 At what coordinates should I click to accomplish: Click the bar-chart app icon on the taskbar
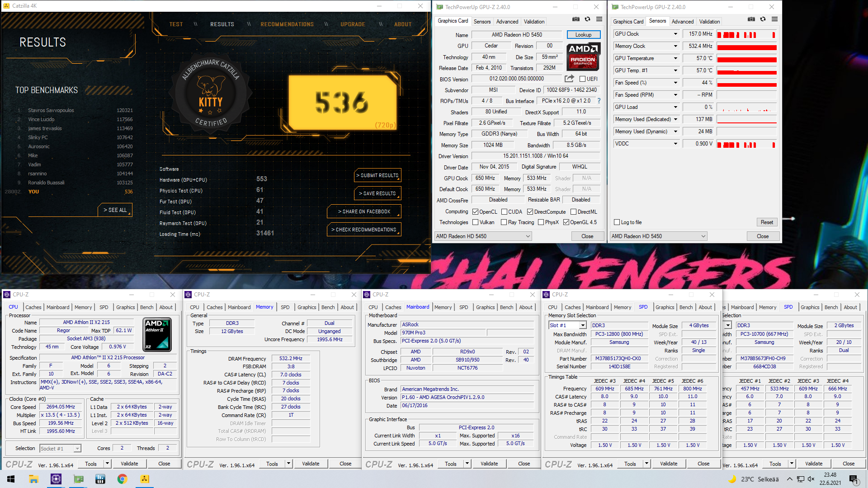point(100,479)
